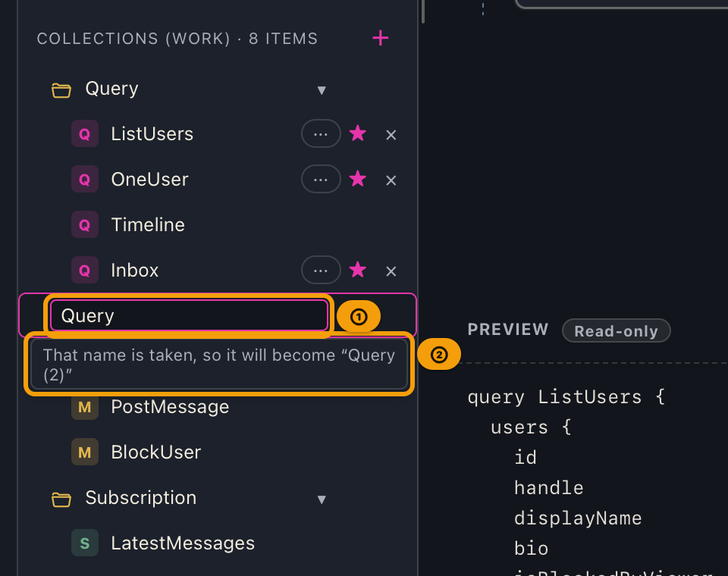This screenshot has height=576, width=728.
Task: Select the Query folder label
Action: tap(112, 89)
